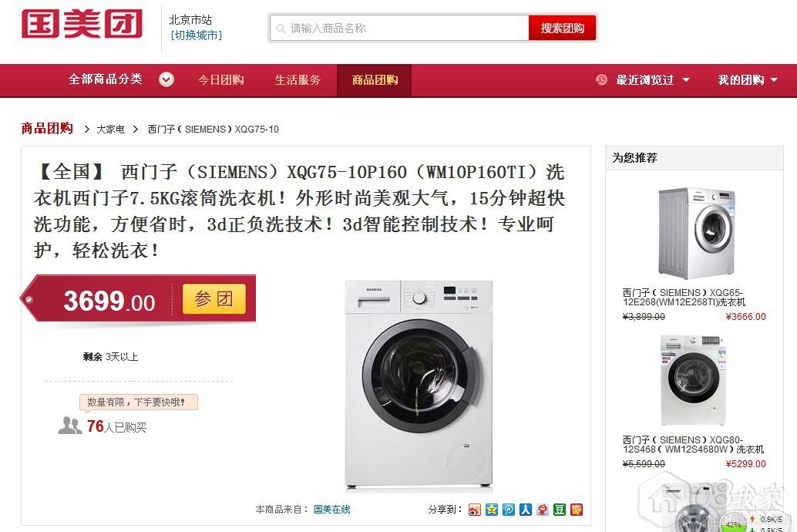The image size is (797, 532).
Task: Share to Douban green icon
Action: [x=560, y=510]
